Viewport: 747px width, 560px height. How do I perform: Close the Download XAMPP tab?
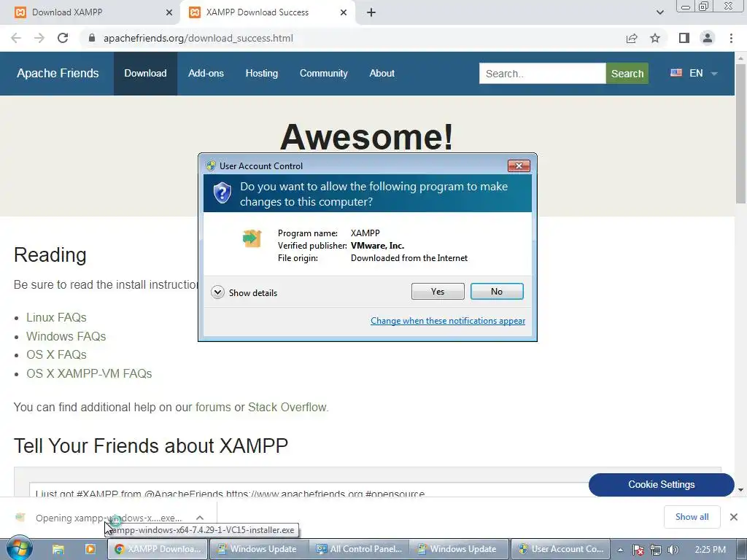pos(169,12)
